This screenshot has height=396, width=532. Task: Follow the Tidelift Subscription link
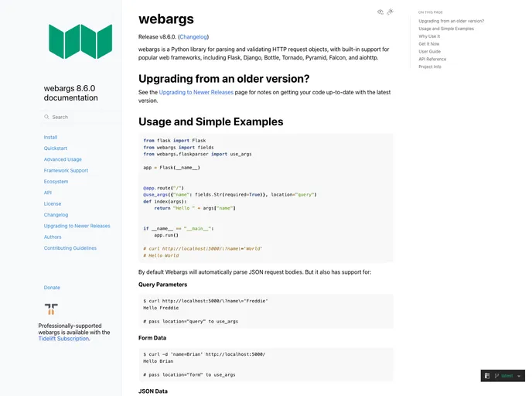coord(63,339)
